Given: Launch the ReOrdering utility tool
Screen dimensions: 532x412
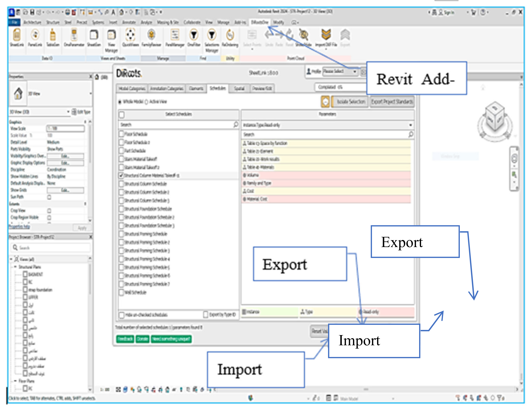Looking at the screenshot, I should pyautogui.click(x=230, y=37).
